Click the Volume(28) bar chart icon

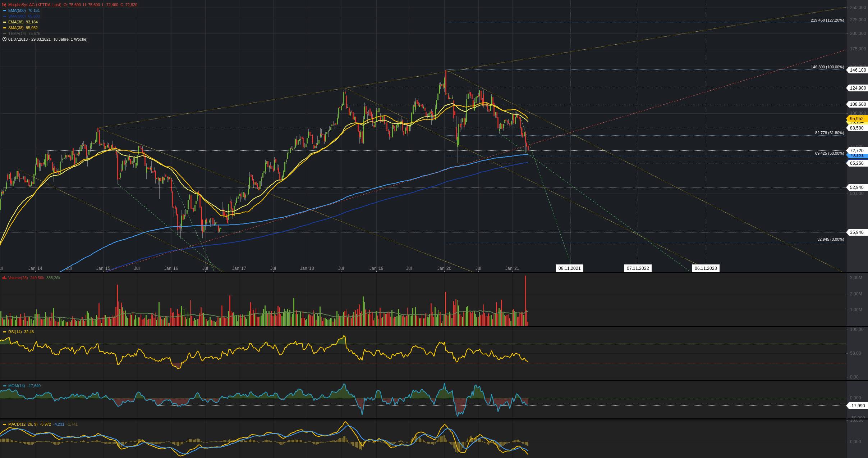click(4, 278)
